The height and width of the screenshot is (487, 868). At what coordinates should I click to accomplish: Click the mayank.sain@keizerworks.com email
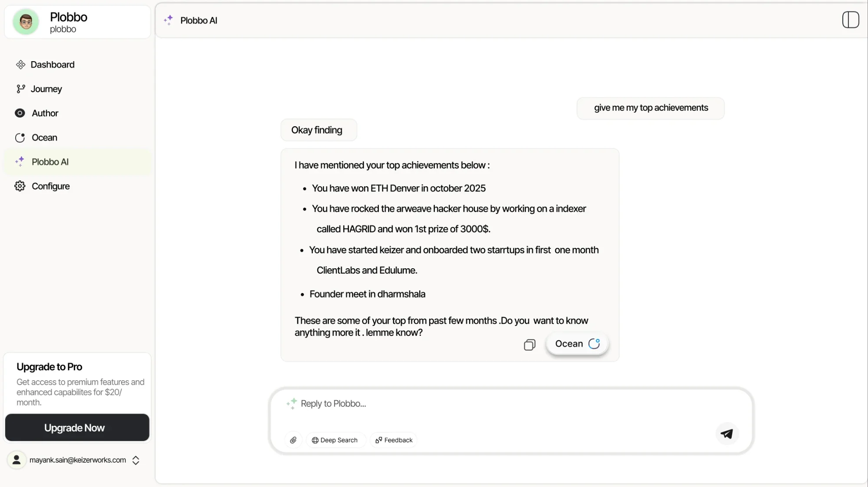[x=78, y=460]
